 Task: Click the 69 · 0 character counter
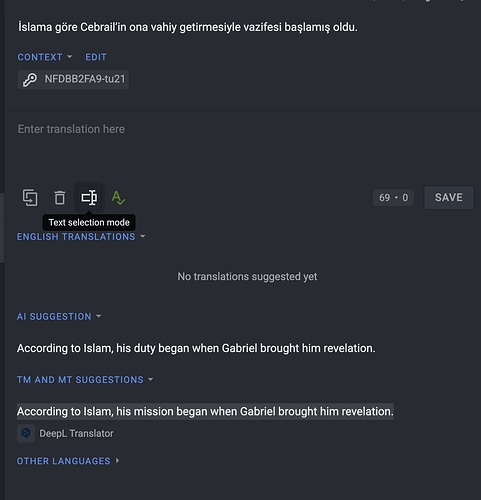[393, 198]
